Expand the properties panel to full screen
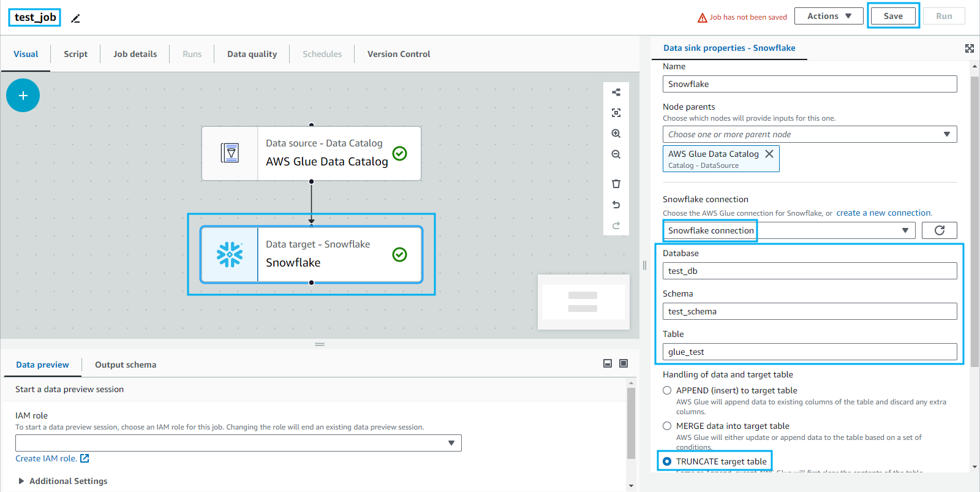980x492 pixels. tap(970, 48)
